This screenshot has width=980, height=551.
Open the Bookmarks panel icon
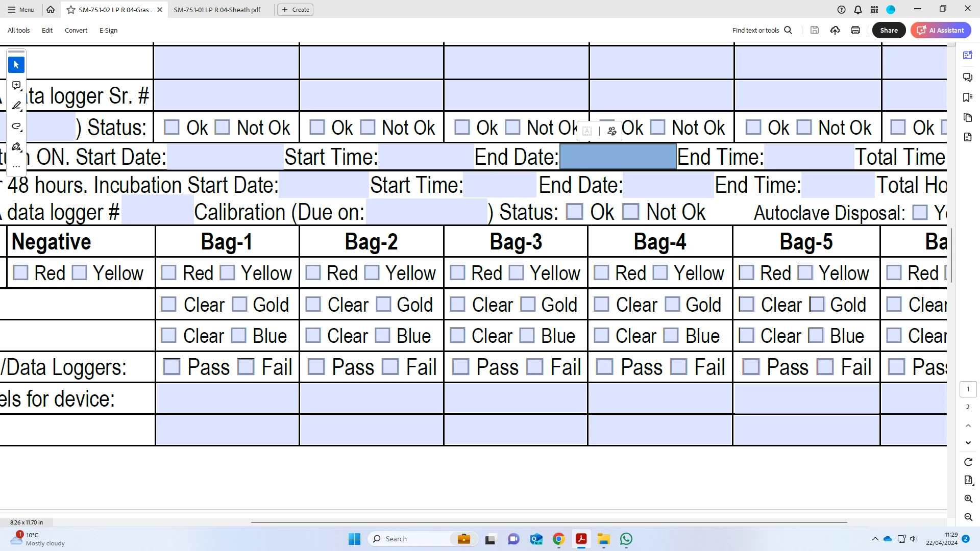(x=967, y=97)
